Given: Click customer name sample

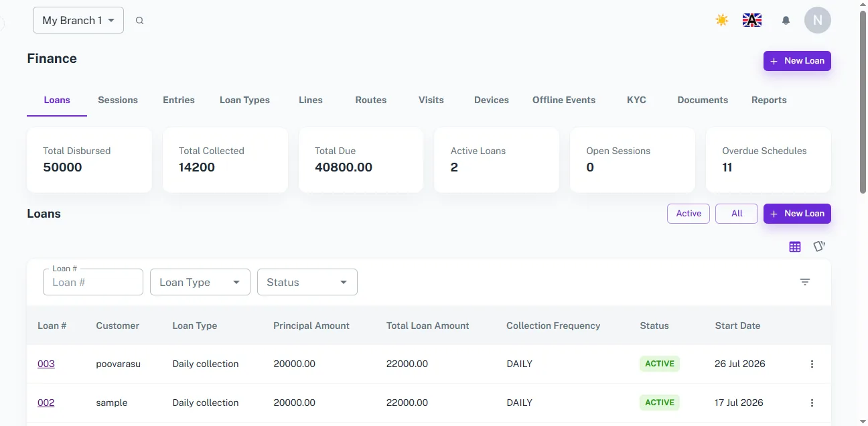Looking at the screenshot, I should pyautogui.click(x=111, y=403).
